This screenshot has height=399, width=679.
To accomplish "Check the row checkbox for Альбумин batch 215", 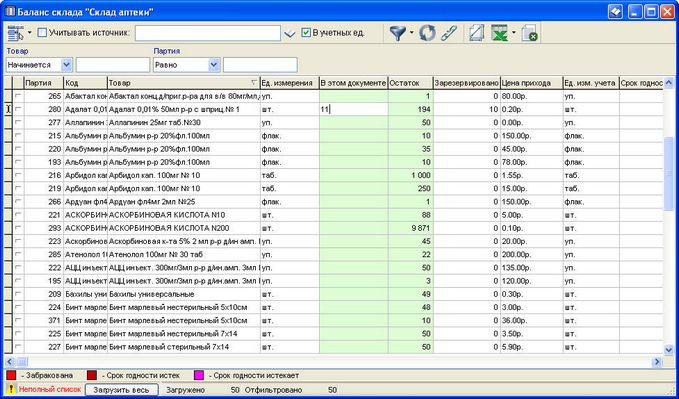I will [18, 136].
